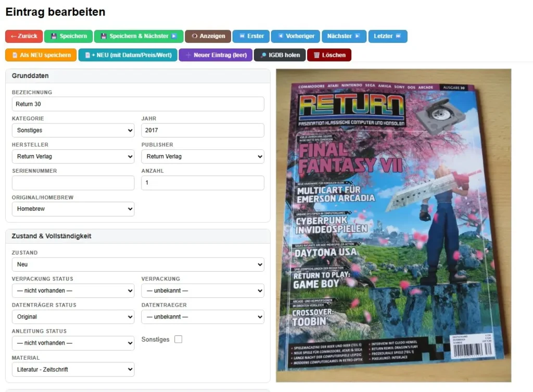The width and height of the screenshot is (533, 392).
Task: Click the trash icon on Löschen
Action: pos(316,55)
